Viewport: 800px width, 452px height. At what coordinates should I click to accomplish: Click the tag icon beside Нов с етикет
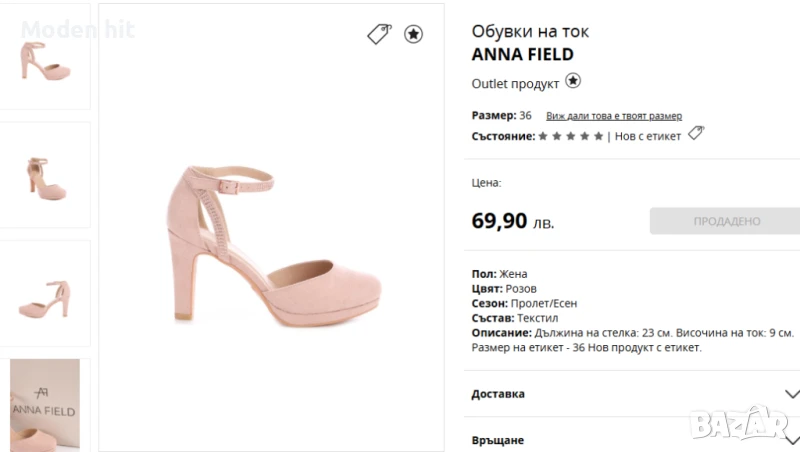click(x=696, y=133)
